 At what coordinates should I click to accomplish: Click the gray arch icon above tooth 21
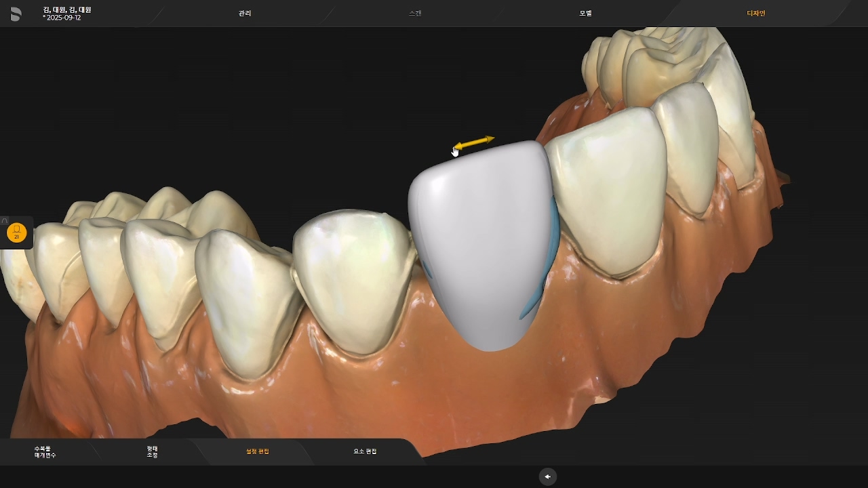pos(5,221)
